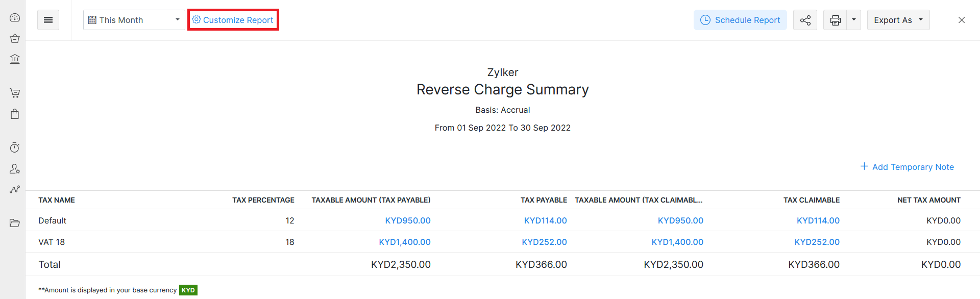980x299 pixels.
Task: Click the Reverse Charge Summary title
Action: point(503,89)
